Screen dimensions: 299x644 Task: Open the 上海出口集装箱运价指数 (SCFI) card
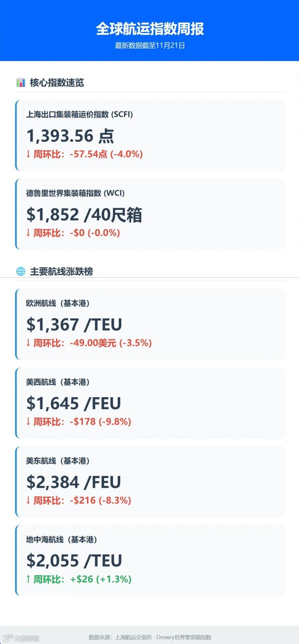150,135
